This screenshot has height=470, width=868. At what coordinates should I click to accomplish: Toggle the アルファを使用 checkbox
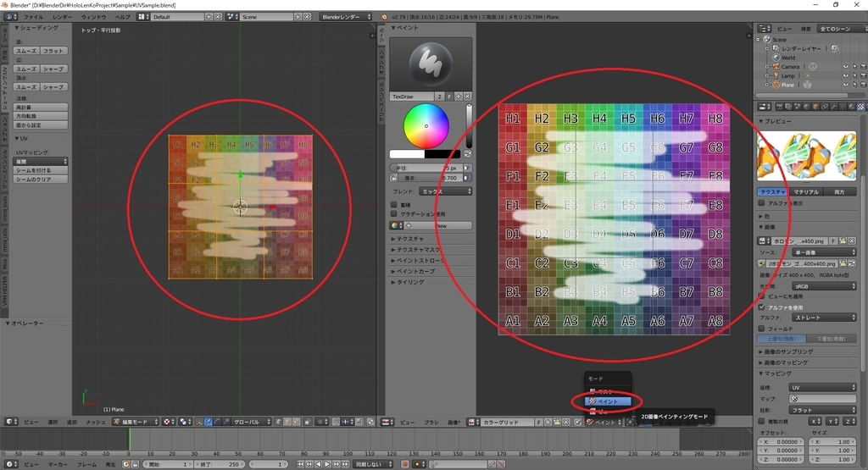coord(762,307)
